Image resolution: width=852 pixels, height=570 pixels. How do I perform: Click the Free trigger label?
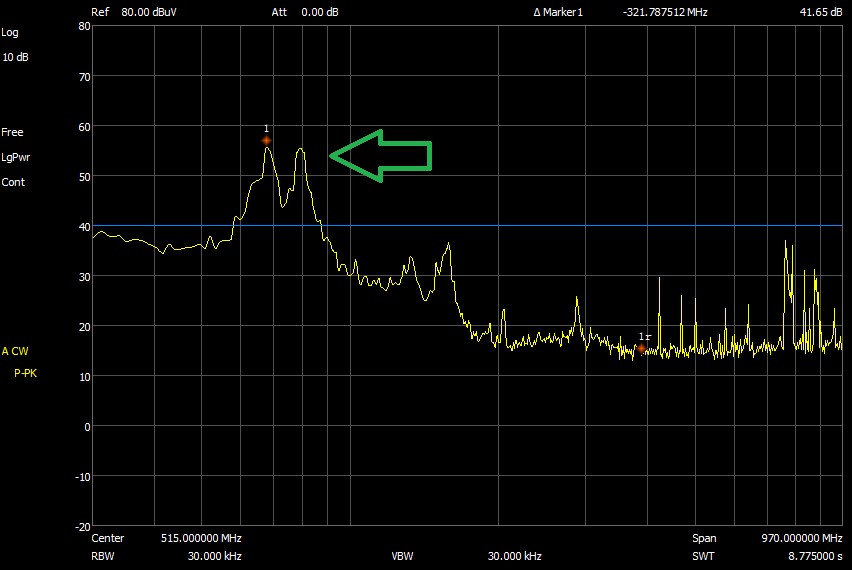(x=12, y=132)
